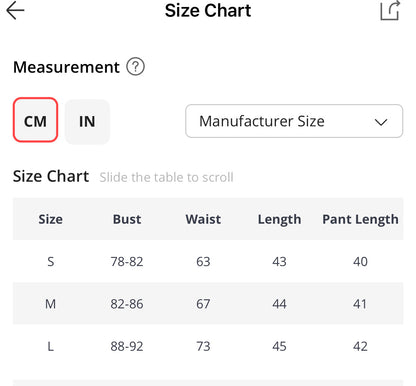This screenshot has width=416, height=386.
Task: Go back using the arrow icon
Action: [15, 11]
